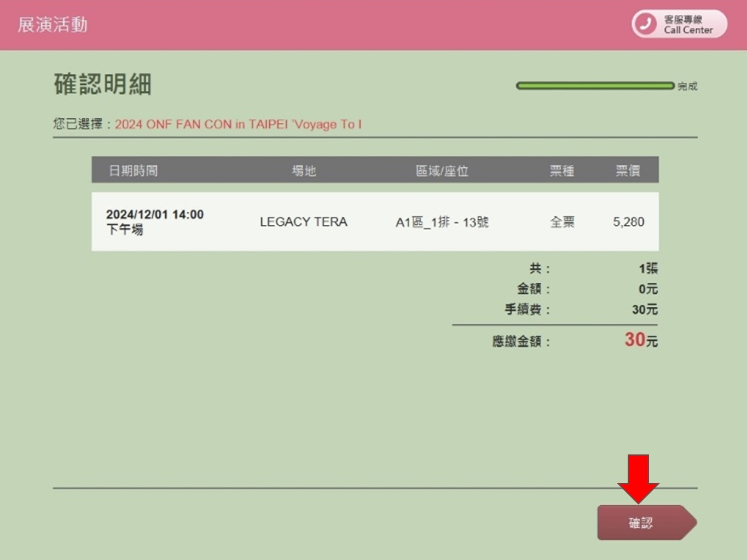Image resolution: width=747 pixels, height=560 pixels.
Task: Click the 手續費 30元 fee line
Action: coord(644,310)
